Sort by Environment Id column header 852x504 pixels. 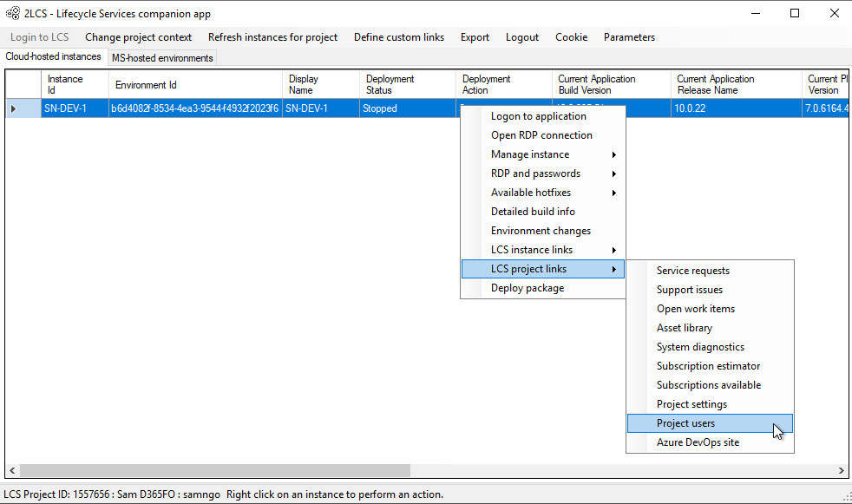195,84
